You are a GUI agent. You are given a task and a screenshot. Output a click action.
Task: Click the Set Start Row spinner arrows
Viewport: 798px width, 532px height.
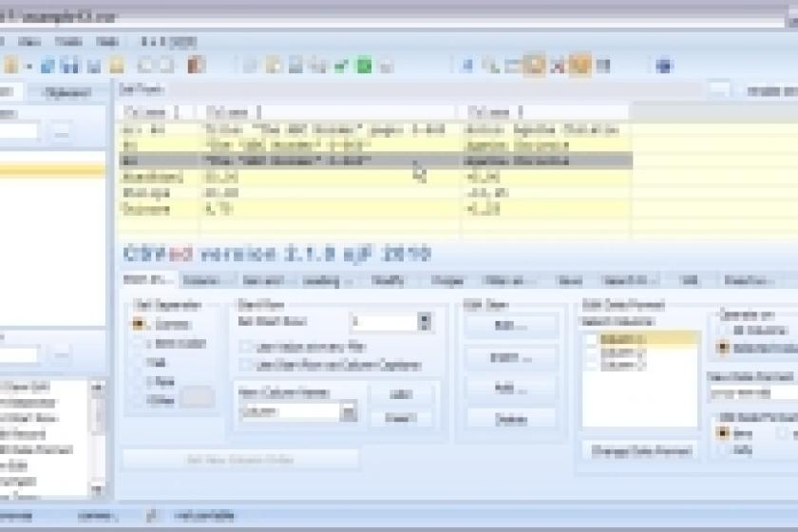[425, 322]
